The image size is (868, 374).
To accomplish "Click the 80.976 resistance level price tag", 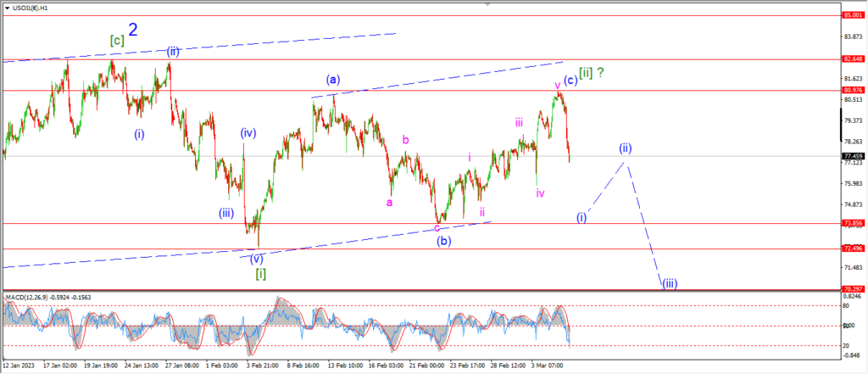I will coord(851,90).
